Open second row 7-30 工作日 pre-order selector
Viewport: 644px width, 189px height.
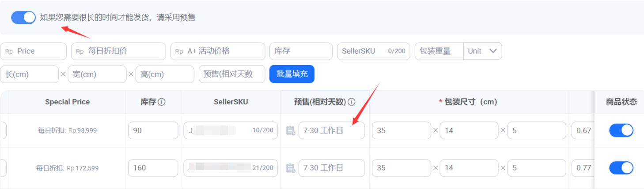(x=332, y=168)
